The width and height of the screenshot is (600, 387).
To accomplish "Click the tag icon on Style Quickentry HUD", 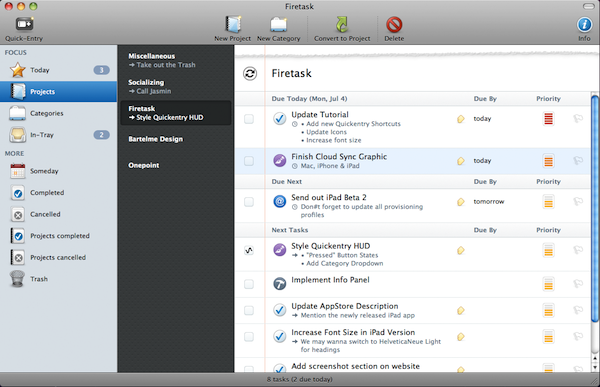I will pos(461,250).
